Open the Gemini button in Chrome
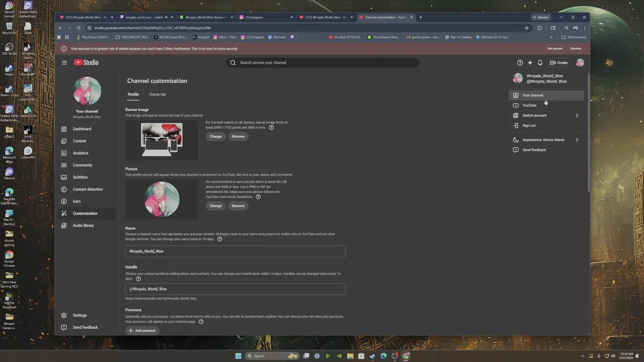The image size is (644, 362). 541,18
